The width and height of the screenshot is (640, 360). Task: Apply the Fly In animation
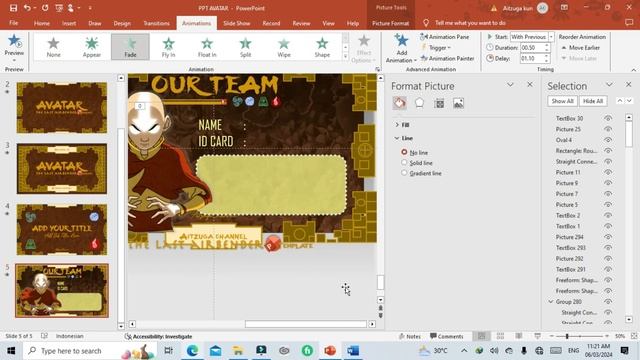(169, 47)
